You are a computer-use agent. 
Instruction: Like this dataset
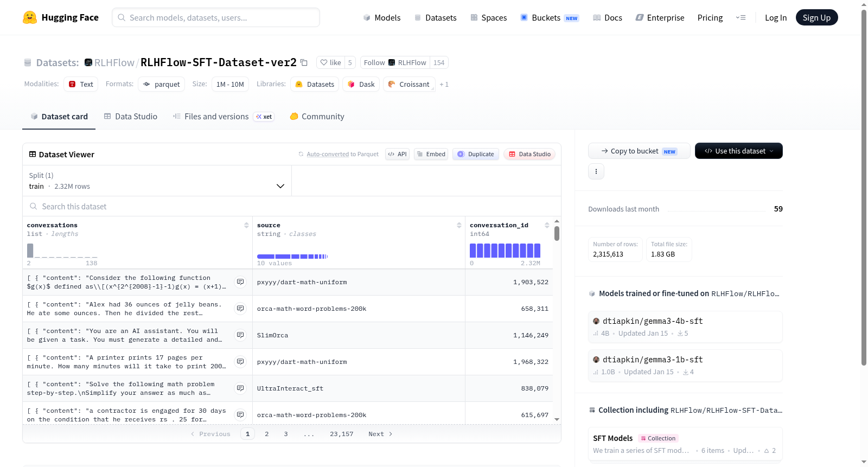point(331,62)
